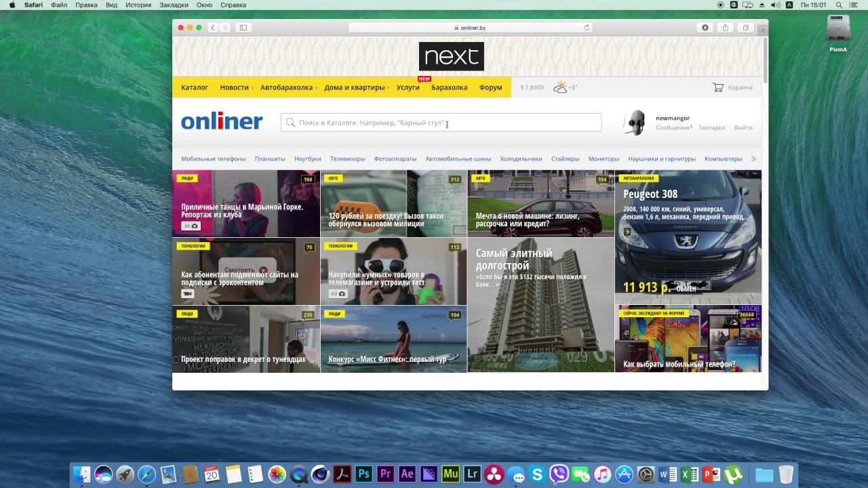Image resolution: width=868 pixels, height=488 pixels.
Task: Click the onliner.by address bar
Action: (470, 28)
